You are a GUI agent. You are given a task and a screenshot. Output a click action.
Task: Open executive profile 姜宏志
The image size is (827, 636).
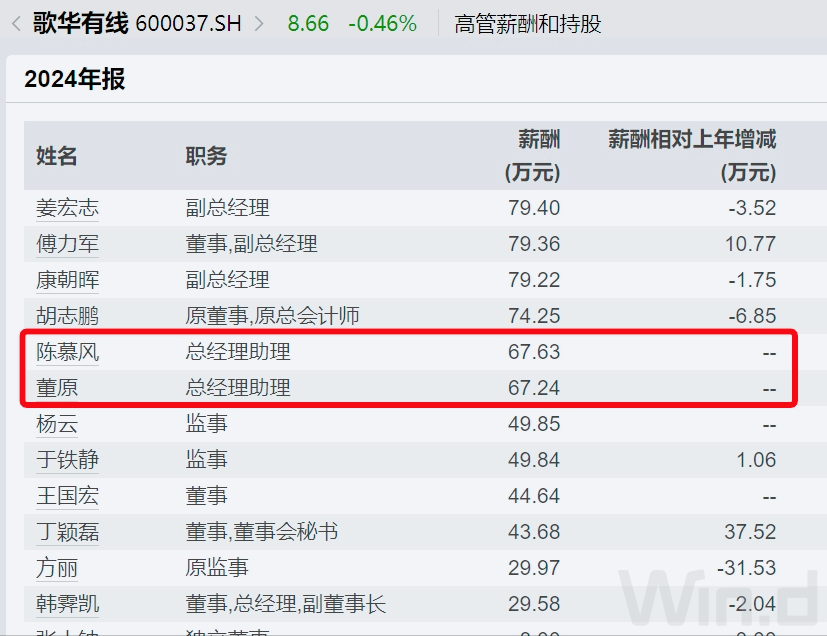[x=67, y=208]
